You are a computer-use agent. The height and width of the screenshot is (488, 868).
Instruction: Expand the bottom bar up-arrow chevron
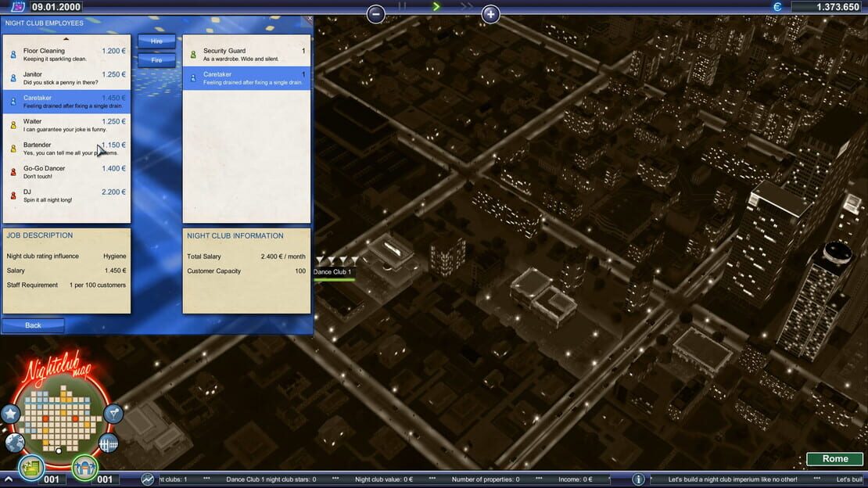coord(9,479)
